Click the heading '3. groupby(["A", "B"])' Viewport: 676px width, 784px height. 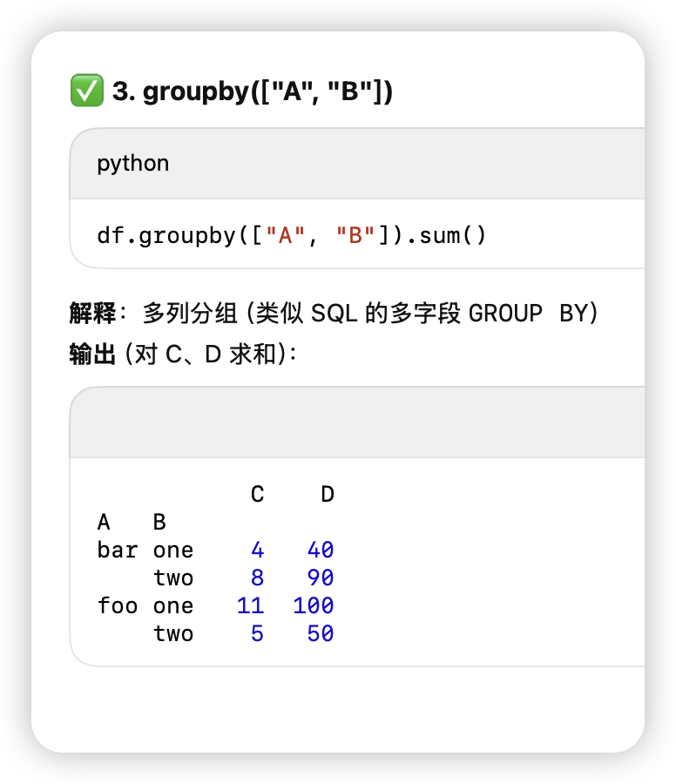[253, 91]
